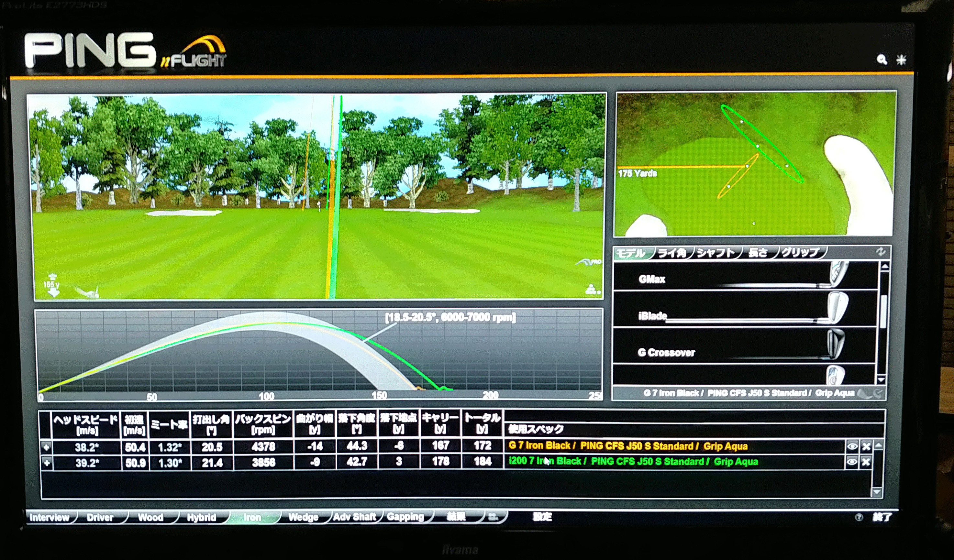Click the 175 Yards label on map
Image resolution: width=954 pixels, height=560 pixels.
638,174
